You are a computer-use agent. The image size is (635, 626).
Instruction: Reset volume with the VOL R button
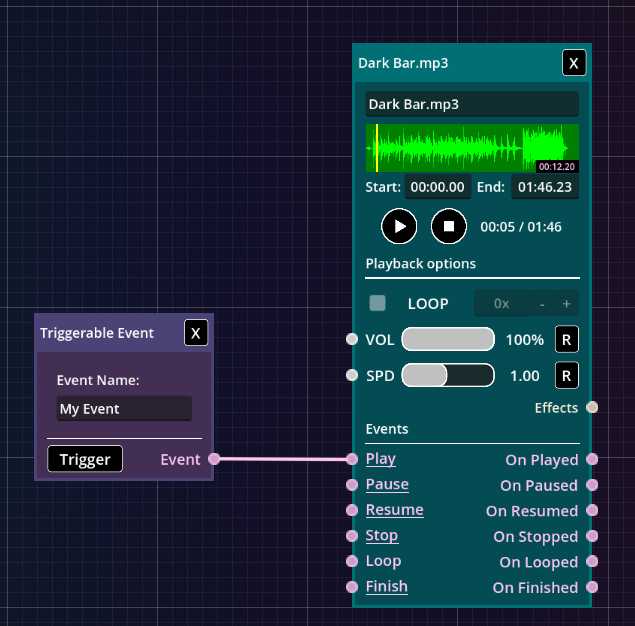point(567,340)
